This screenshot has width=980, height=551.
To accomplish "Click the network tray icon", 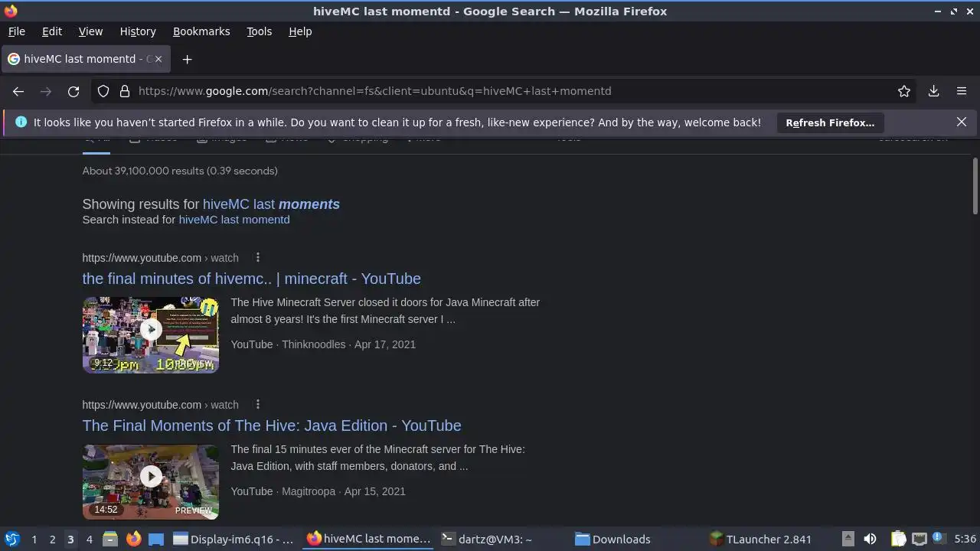I will (x=920, y=540).
